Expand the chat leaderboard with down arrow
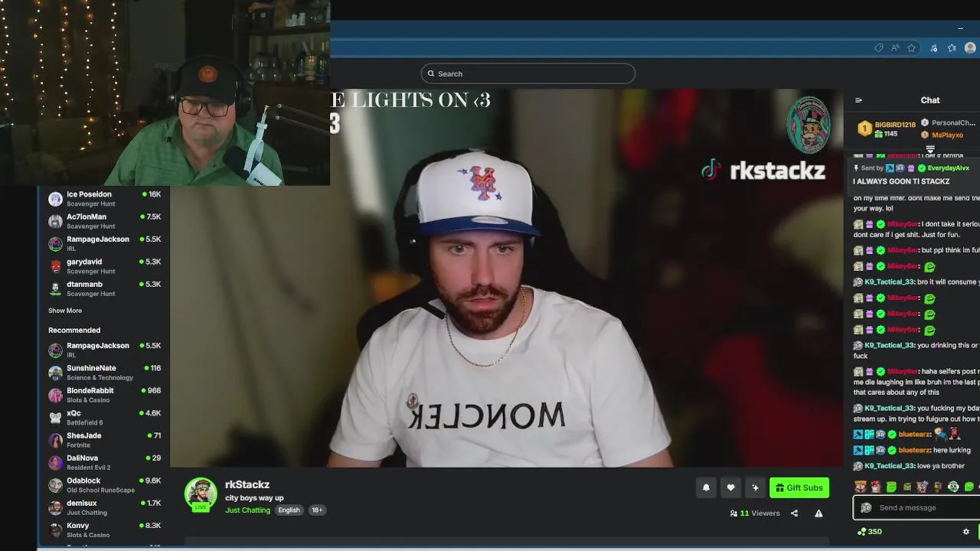This screenshot has height=551, width=980. tap(930, 149)
